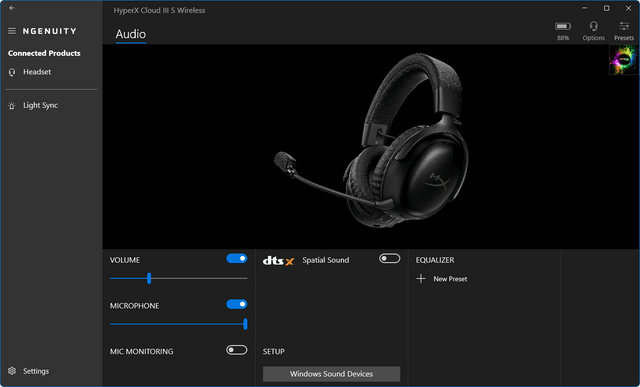This screenshot has height=387, width=640.
Task: Open the Presets sliders icon
Action: (624, 26)
